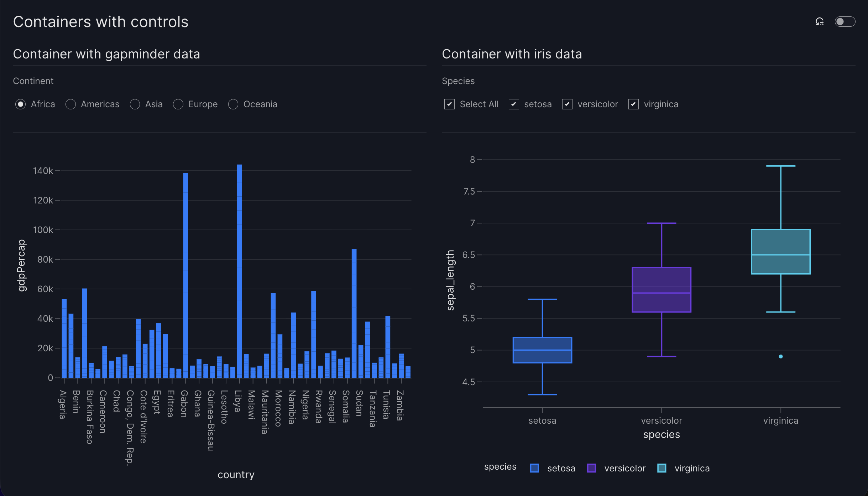This screenshot has width=868, height=496.
Task: Click setosa legend color swatch
Action: (x=534, y=468)
